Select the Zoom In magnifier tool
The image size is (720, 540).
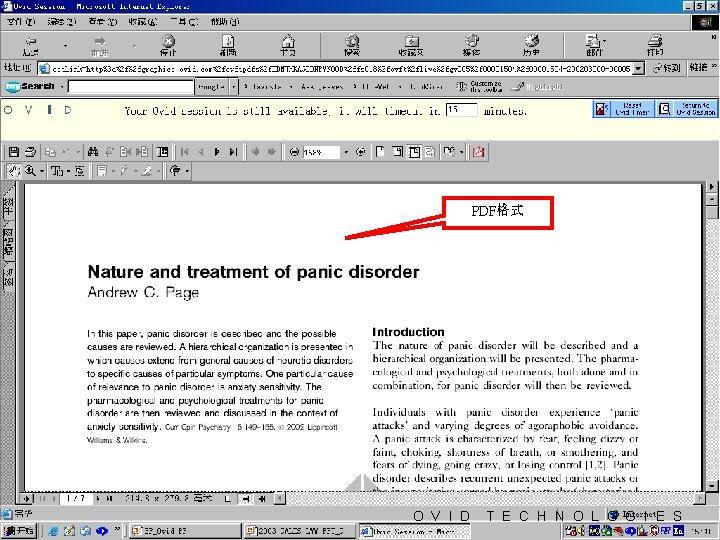click(30, 171)
